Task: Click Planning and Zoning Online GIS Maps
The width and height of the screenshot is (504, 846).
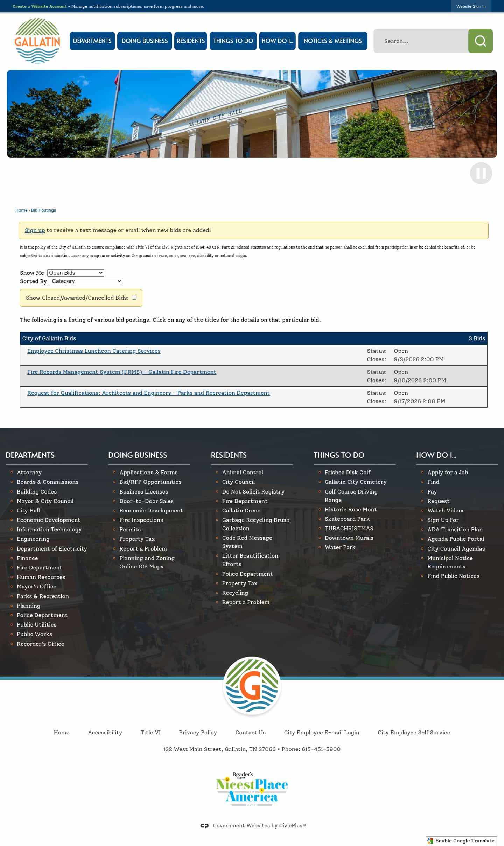Action: 147,562
